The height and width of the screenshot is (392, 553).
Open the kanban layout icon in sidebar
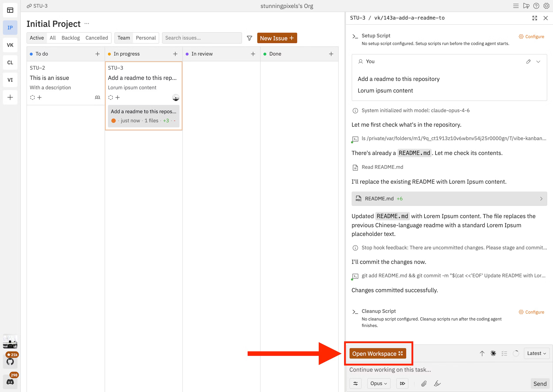(10, 10)
